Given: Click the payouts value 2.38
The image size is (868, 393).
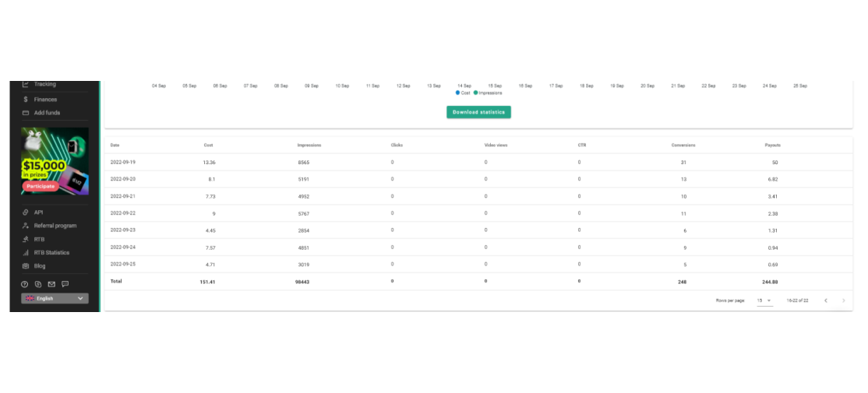Looking at the screenshot, I should point(773,213).
